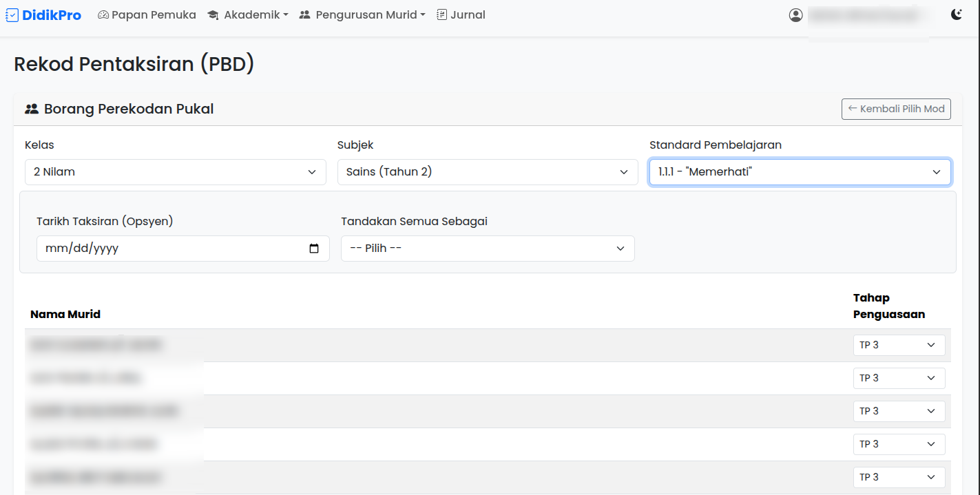The height and width of the screenshot is (495, 980).
Task: Open the Kelas dropdown showing 2 Nilam
Action: pos(176,171)
